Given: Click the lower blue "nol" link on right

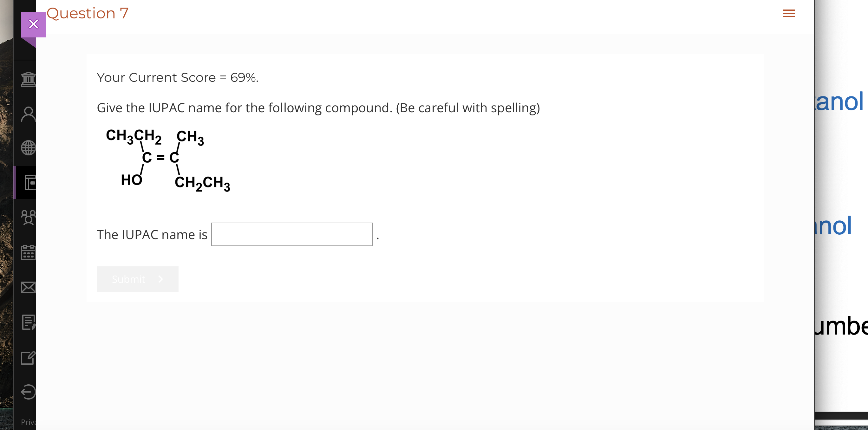Looking at the screenshot, I should 832,226.
